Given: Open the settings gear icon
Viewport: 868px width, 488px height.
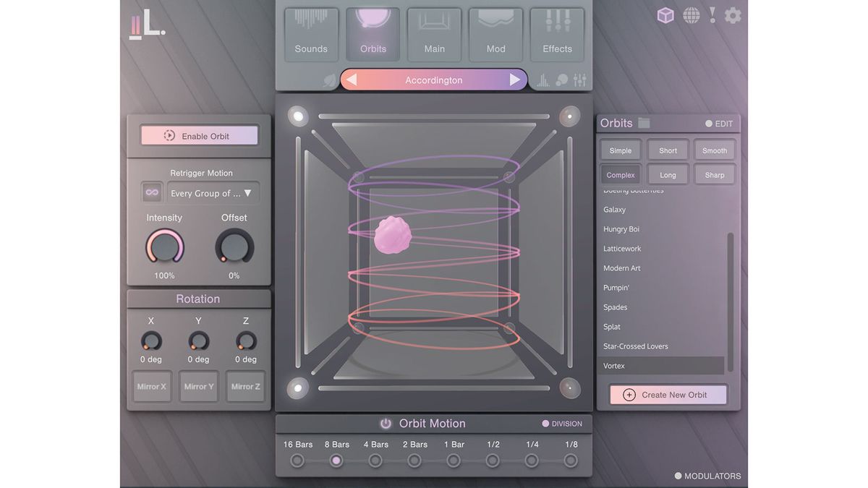Looking at the screenshot, I should (x=733, y=14).
